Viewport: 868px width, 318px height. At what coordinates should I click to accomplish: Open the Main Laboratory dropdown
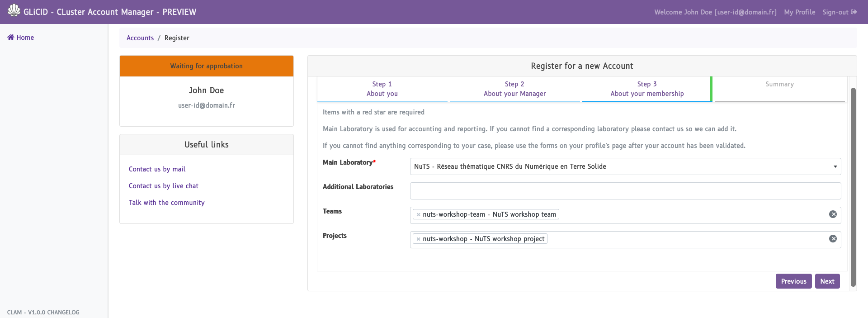[x=625, y=166]
